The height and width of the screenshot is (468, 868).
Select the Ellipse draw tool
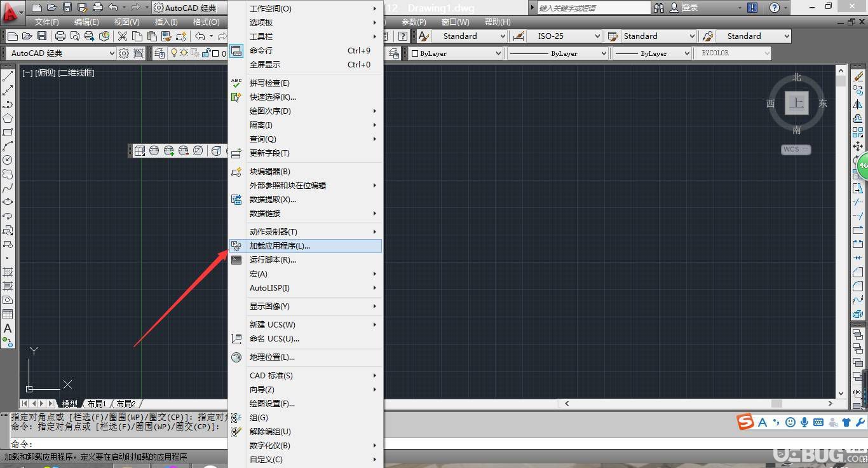[8, 202]
